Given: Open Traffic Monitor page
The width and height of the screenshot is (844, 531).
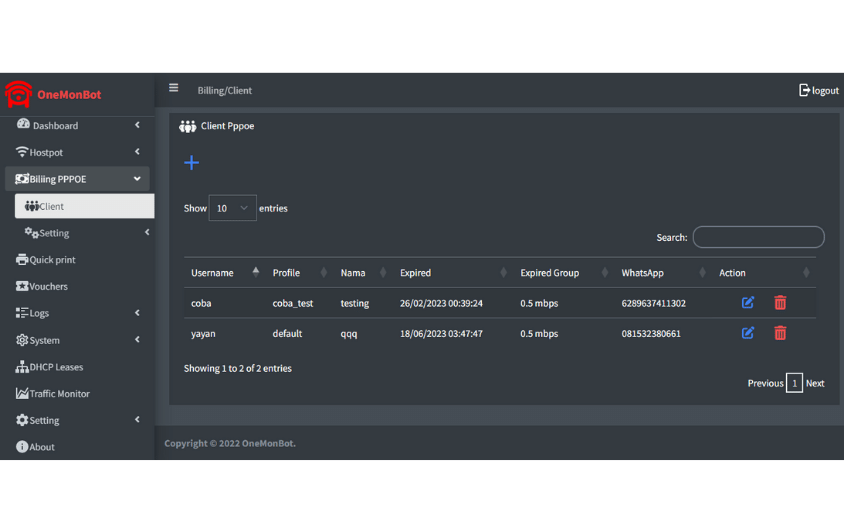Looking at the screenshot, I should [x=59, y=394].
